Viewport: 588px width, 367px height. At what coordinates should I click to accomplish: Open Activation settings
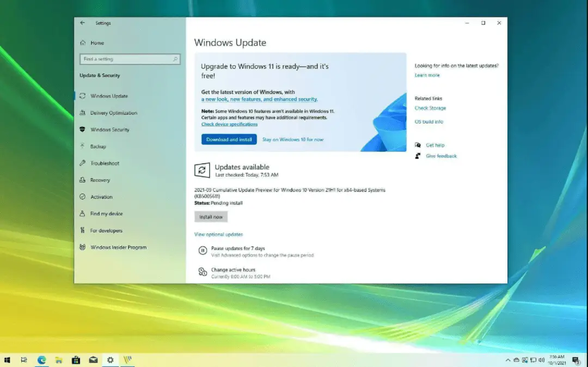(101, 197)
